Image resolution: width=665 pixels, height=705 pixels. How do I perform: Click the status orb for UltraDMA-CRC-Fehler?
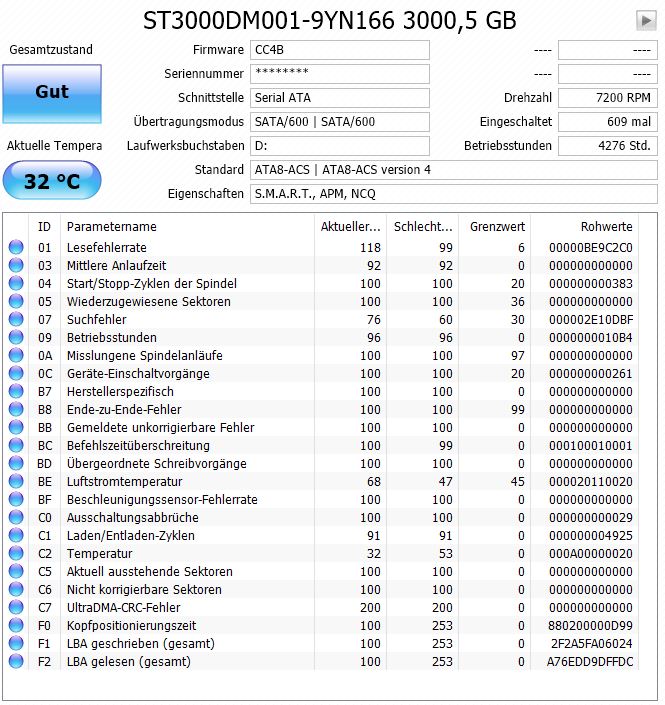(16, 607)
